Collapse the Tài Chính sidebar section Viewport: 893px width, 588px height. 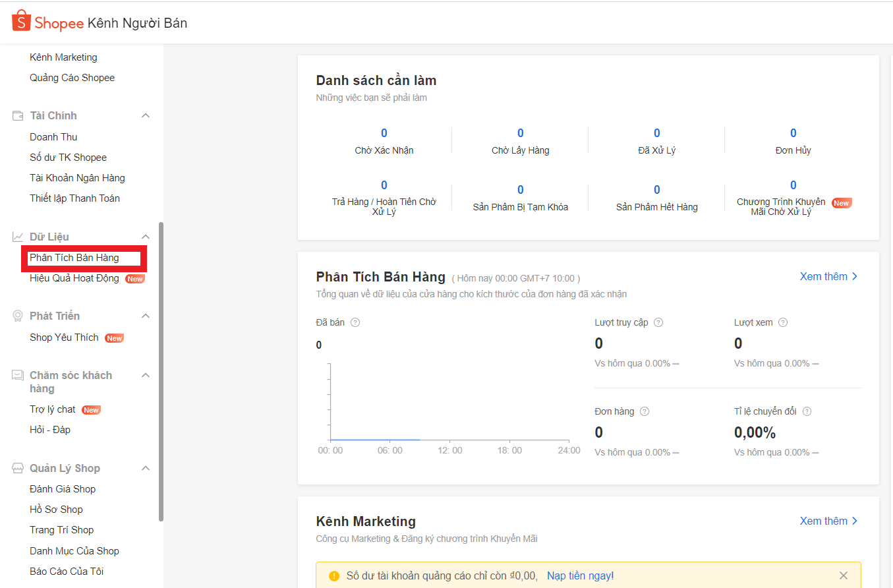146,116
